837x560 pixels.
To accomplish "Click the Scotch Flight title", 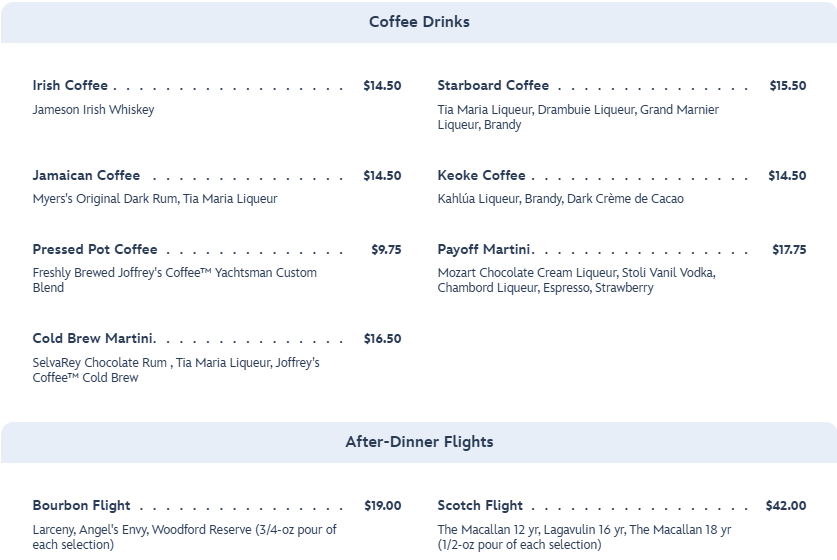I will (480, 506).
